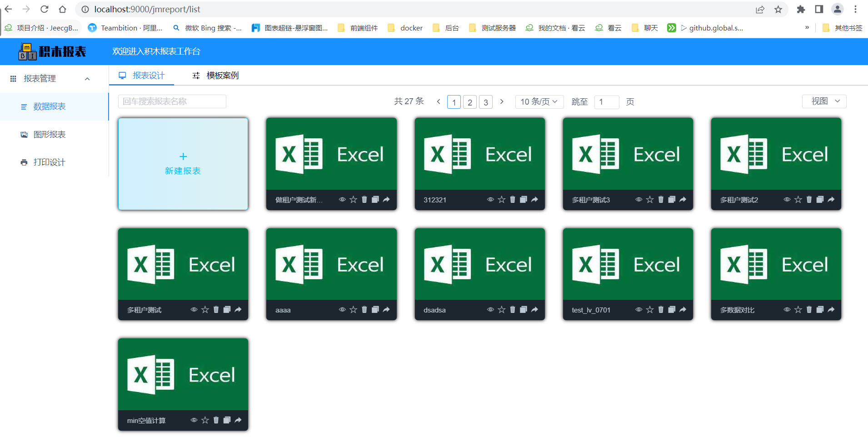Switch to the 模板案例 tab

[x=215, y=76]
